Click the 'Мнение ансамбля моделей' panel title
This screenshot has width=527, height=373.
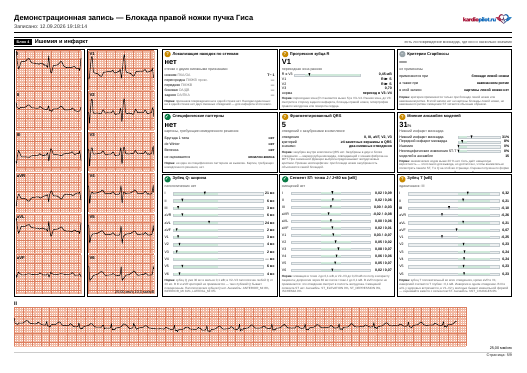(x=434, y=116)
